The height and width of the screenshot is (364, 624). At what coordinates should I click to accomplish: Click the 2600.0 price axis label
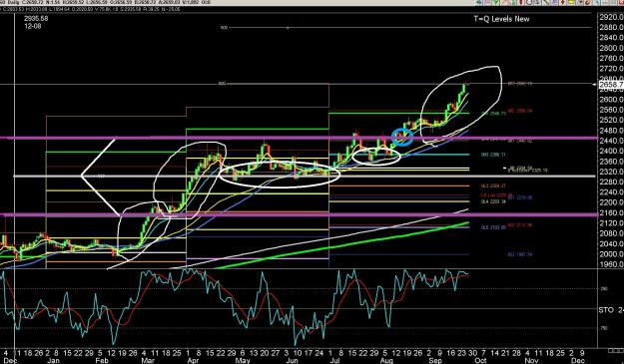point(611,100)
